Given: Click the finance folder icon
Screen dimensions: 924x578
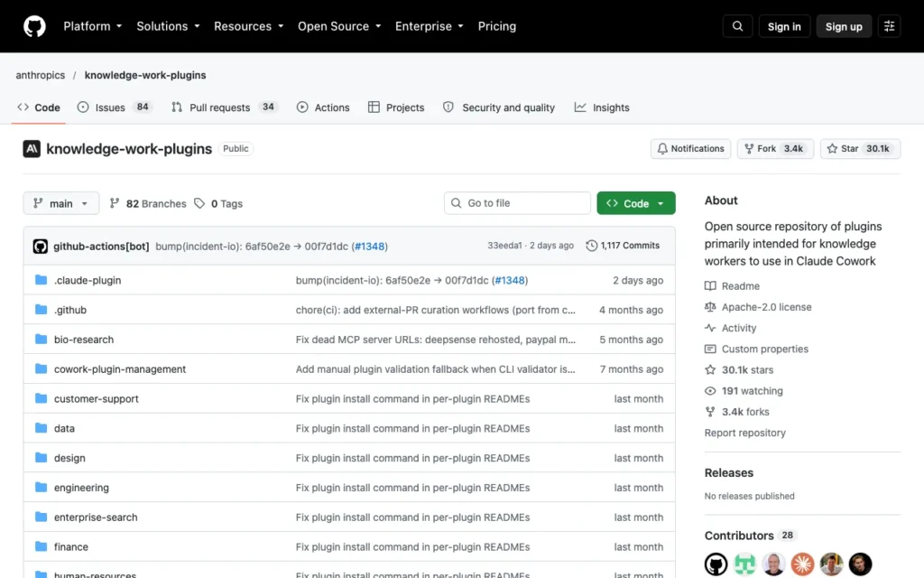Looking at the screenshot, I should [41, 546].
